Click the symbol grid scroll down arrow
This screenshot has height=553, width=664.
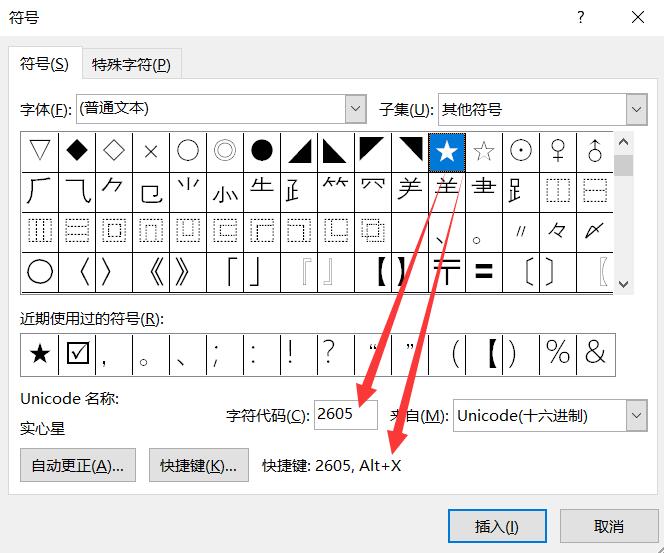(x=623, y=284)
